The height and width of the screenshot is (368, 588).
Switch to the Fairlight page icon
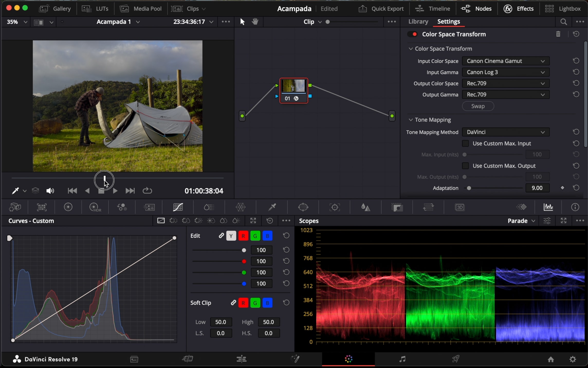click(x=402, y=359)
